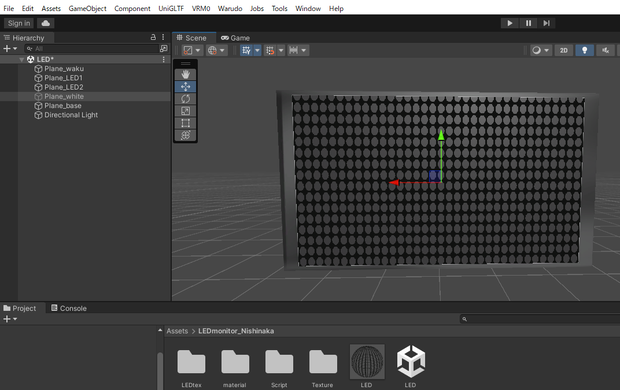Click the increment snapping icon
This screenshot has height=390, width=620.
click(293, 50)
